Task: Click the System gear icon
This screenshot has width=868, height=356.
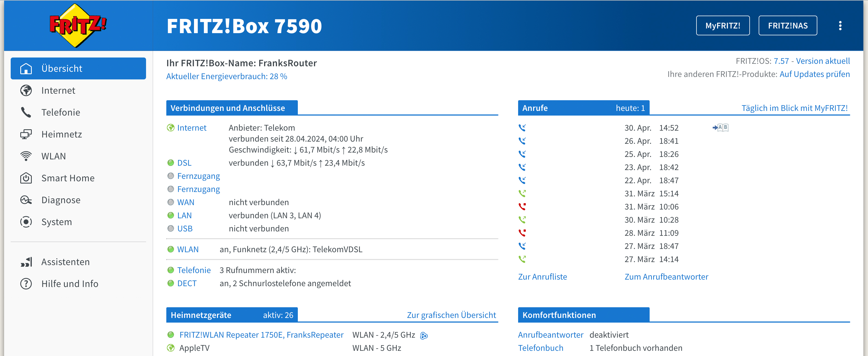Action: [x=26, y=222]
